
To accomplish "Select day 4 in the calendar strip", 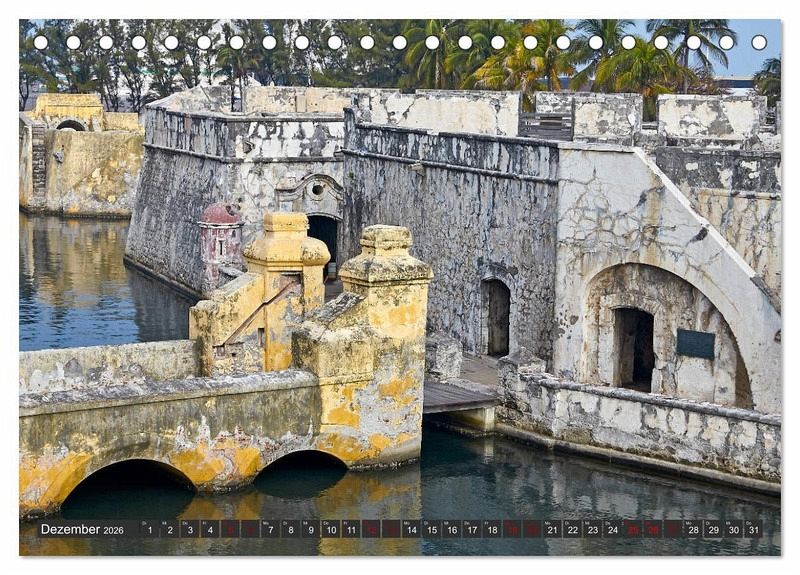I will click(209, 529).
